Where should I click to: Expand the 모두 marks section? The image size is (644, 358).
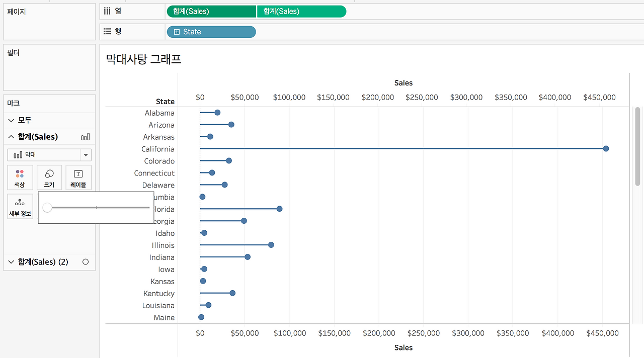12,120
